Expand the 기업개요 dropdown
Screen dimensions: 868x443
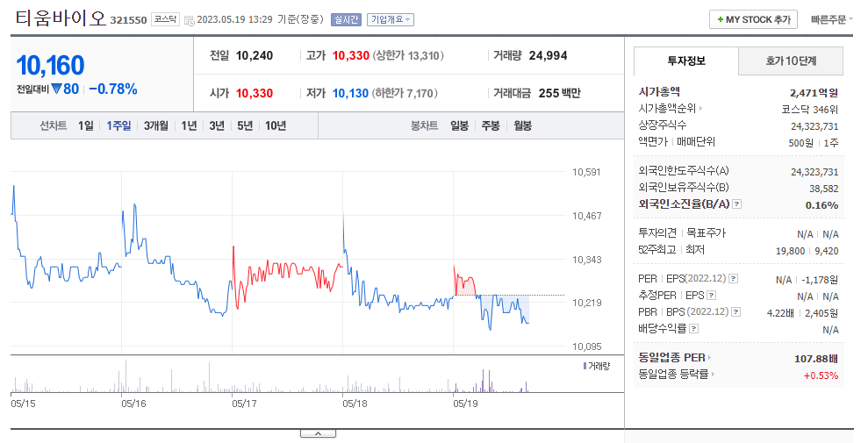[x=391, y=20]
